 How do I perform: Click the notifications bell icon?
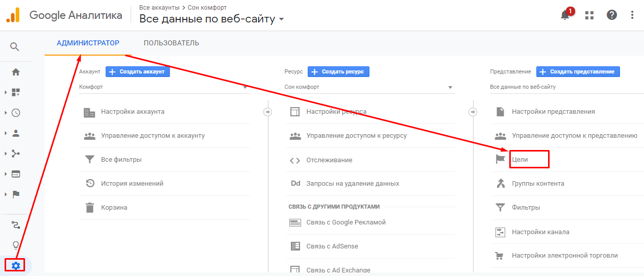click(565, 15)
